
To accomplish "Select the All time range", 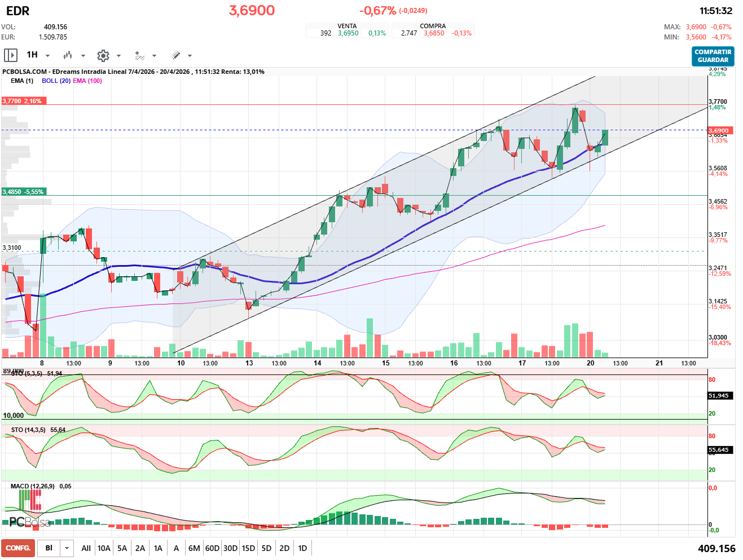I will point(86,548).
